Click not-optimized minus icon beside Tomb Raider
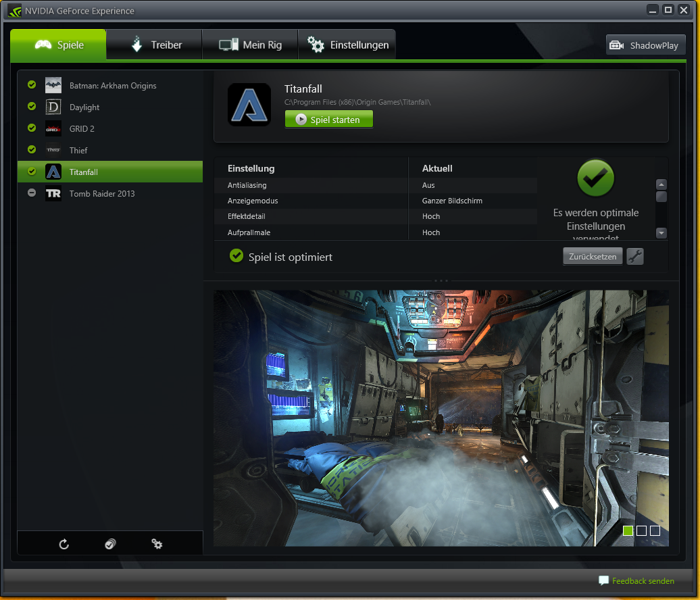Screen dimensions: 700x600 coord(32,193)
